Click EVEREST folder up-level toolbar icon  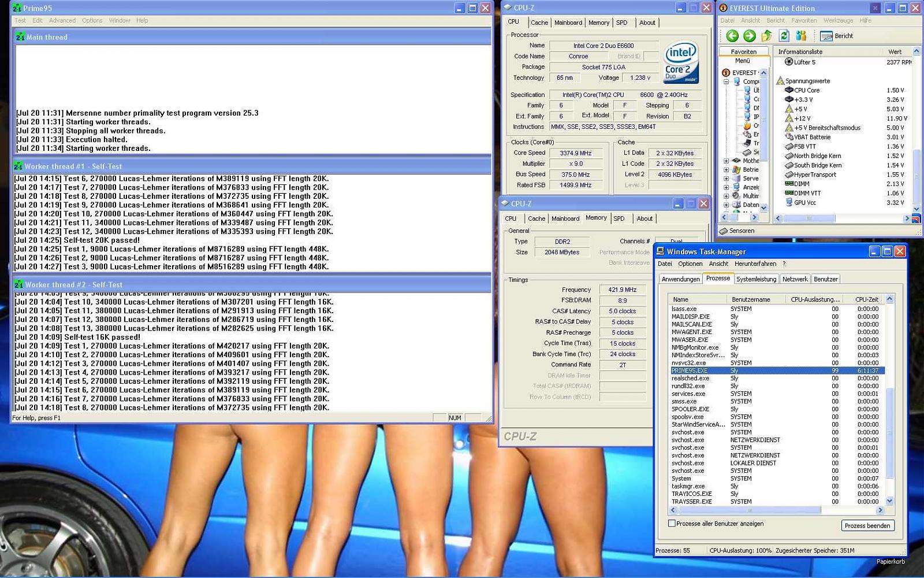click(x=767, y=36)
